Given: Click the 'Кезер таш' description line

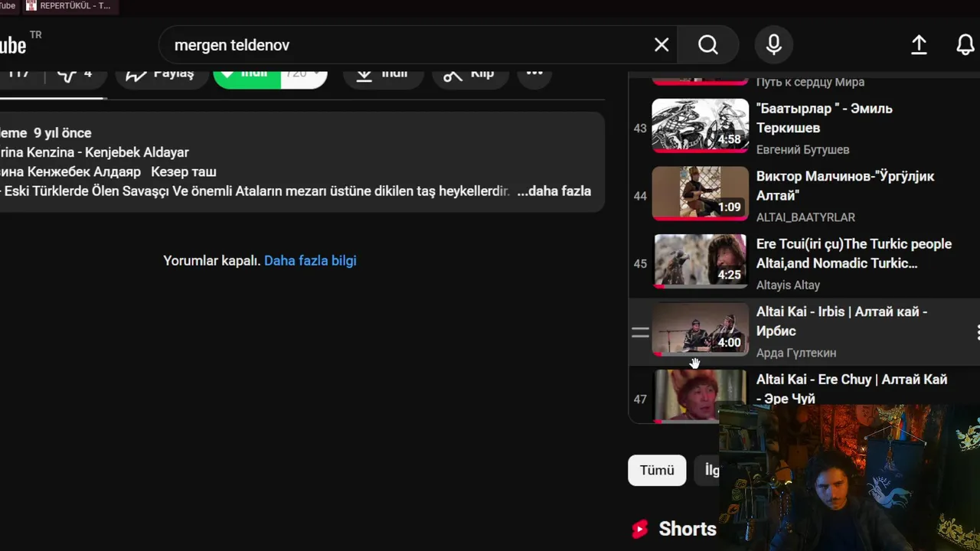Looking at the screenshot, I should 184,172.
